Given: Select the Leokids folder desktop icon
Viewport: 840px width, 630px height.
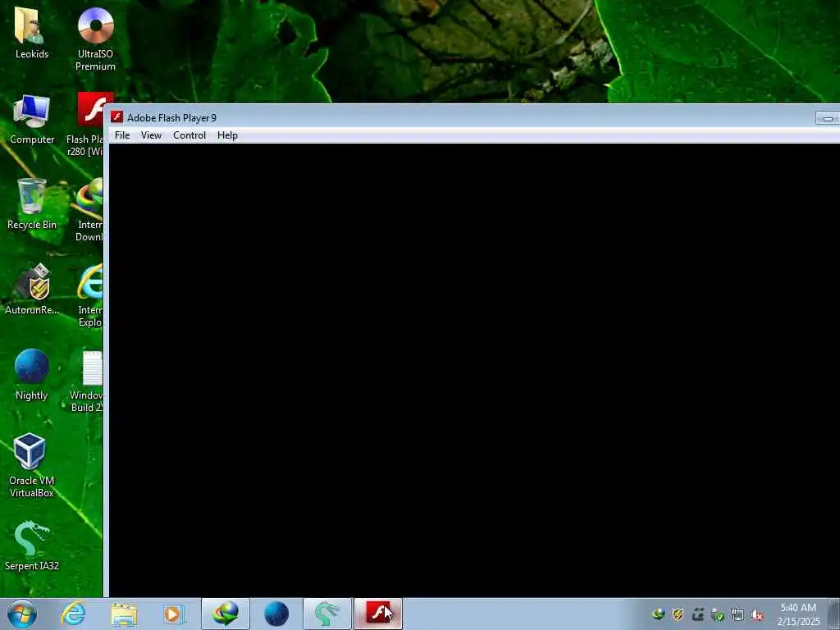Looking at the screenshot, I should (32, 33).
